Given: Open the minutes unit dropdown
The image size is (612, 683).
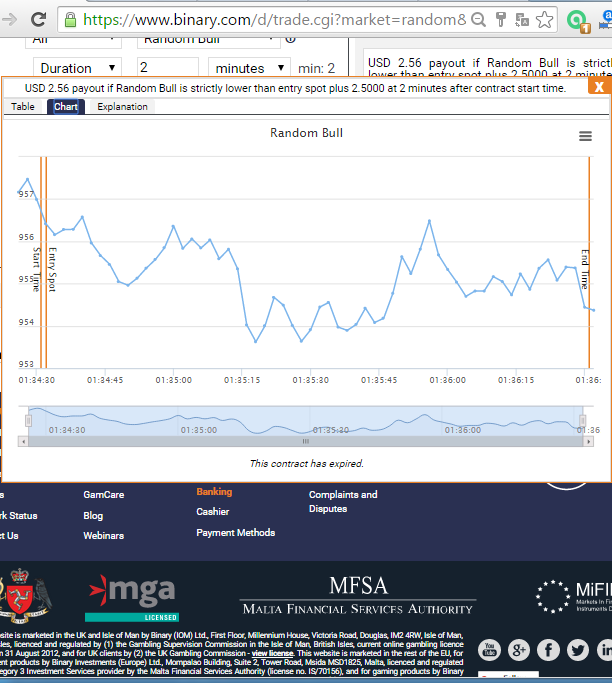Looking at the screenshot, I should [x=249, y=68].
